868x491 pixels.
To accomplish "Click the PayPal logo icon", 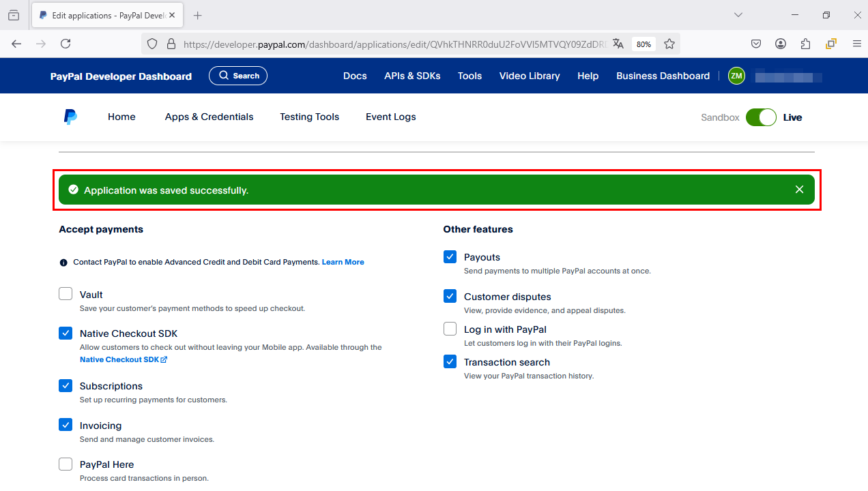I will [70, 117].
